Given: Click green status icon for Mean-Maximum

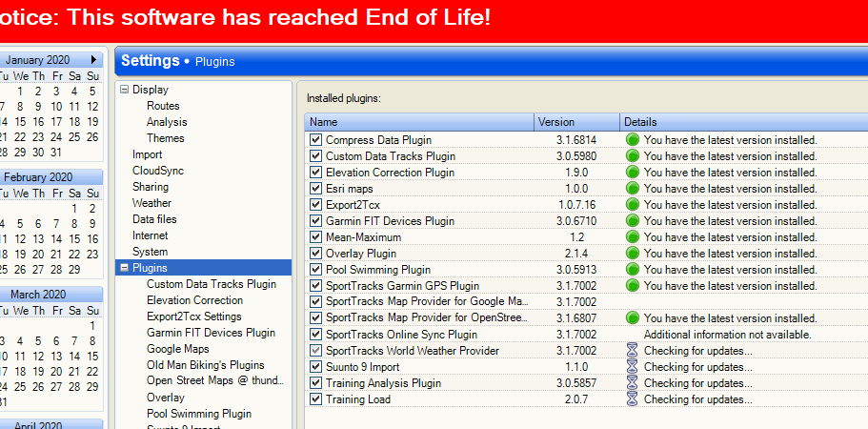Looking at the screenshot, I should (x=632, y=237).
